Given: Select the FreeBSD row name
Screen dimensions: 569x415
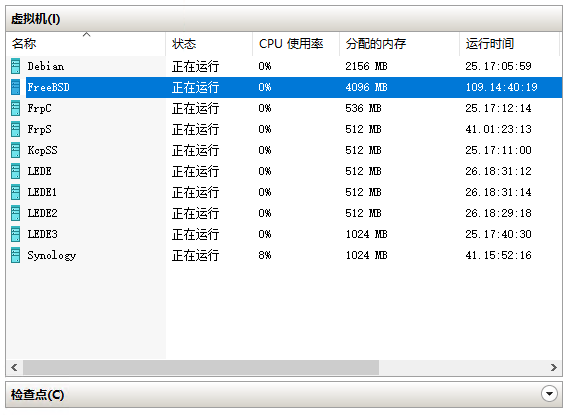Looking at the screenshot, I should [x=49, y=87].
